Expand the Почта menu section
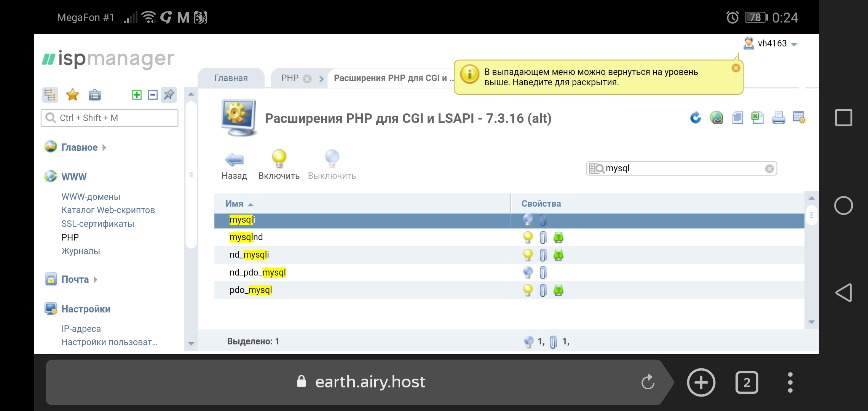This screenshot has height=411, width=868. [x=75, y=279]
